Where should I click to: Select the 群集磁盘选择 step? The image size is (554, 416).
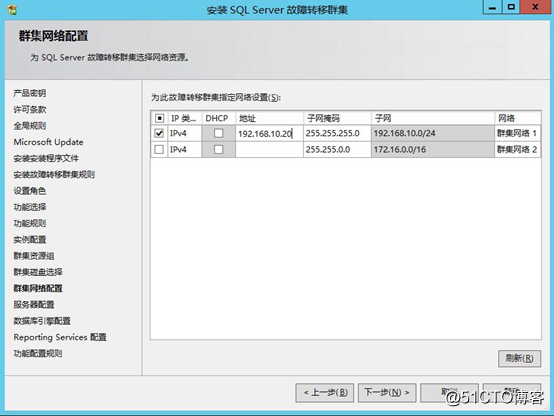click(x=38, y=272)
